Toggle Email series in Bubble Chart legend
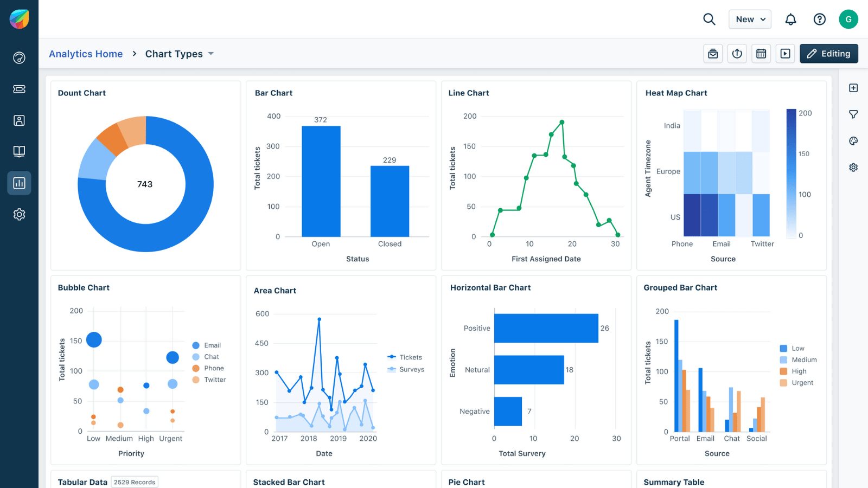 (x=207, y=345)
